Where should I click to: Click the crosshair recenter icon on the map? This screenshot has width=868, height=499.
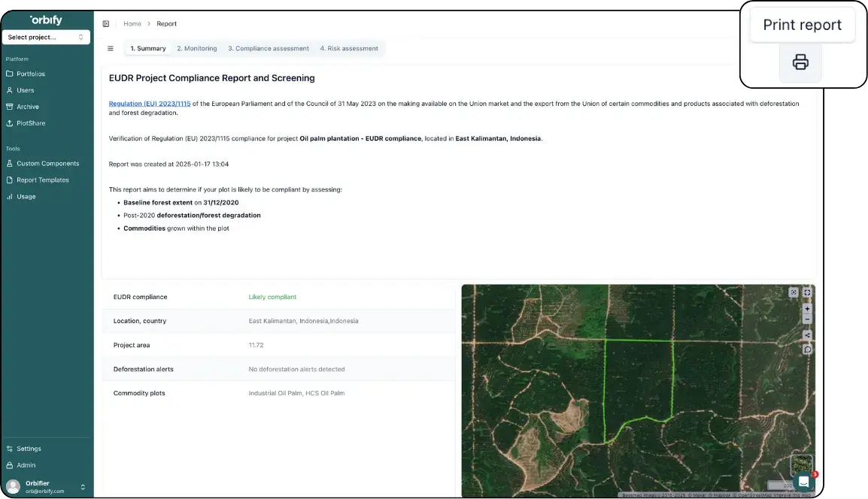(x=794, y=292)
